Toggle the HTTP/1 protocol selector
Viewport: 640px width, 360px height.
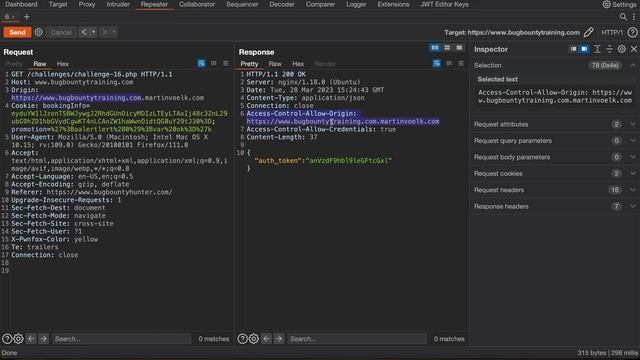coord(612,32)
